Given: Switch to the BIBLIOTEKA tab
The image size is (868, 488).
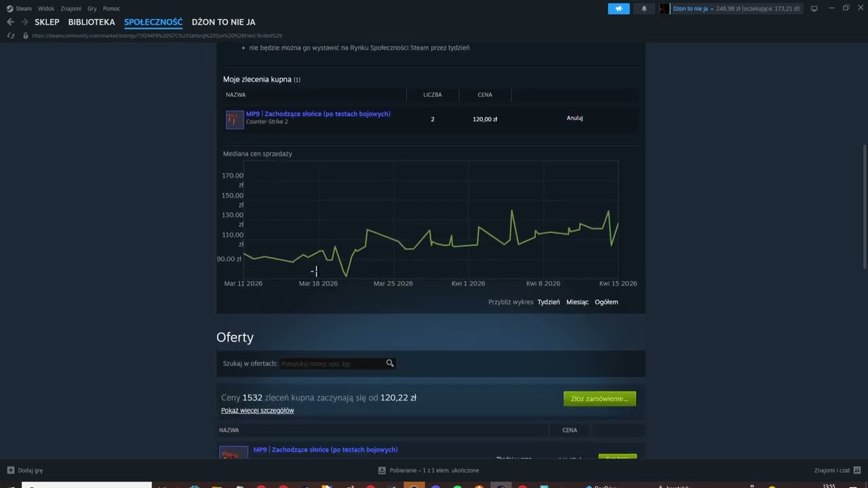Looking at the screenshot, I should [x=92, y=22].
